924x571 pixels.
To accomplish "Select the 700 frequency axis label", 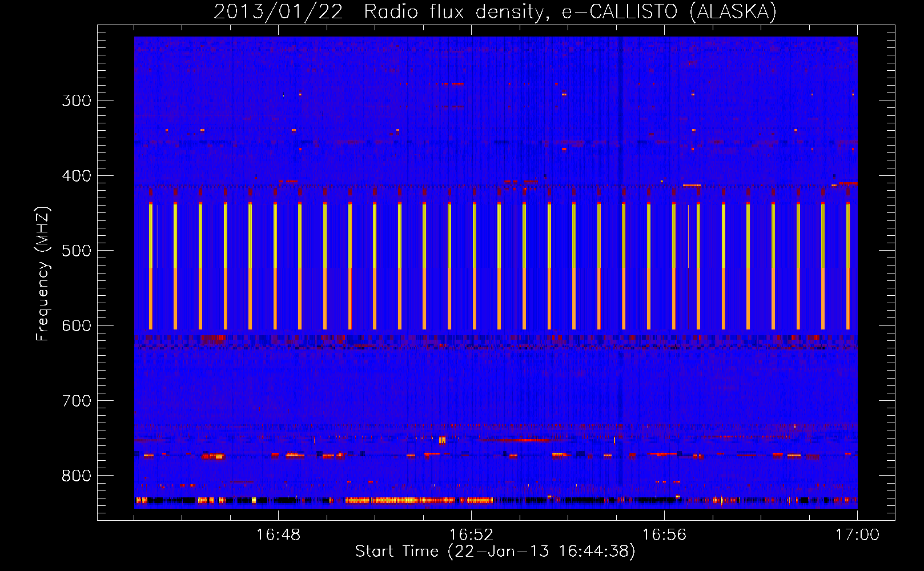I will [77, 401].
